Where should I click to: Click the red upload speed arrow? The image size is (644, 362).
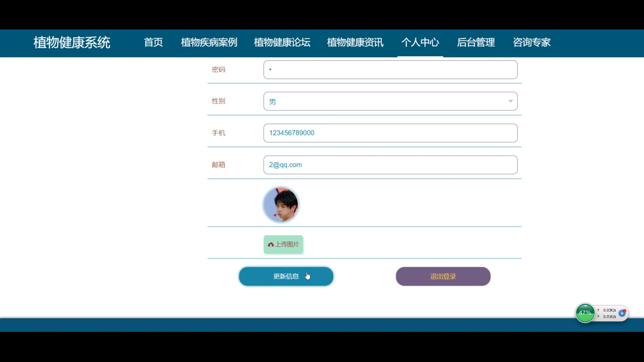tap(598, 310)
